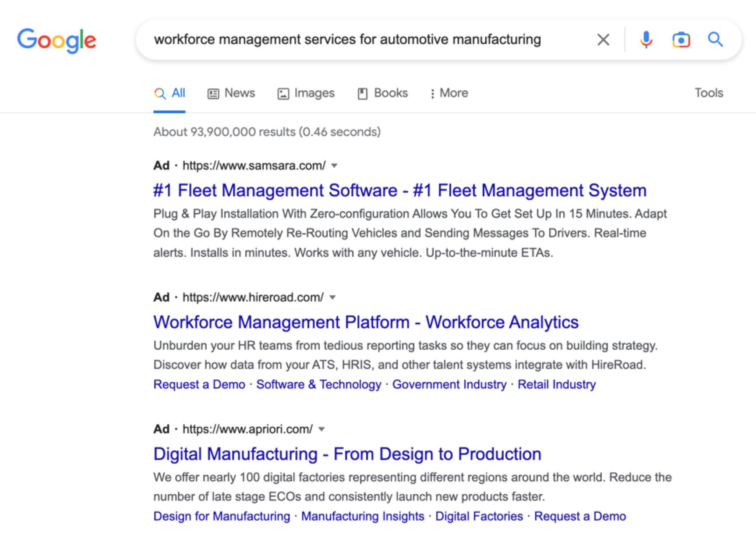Click Samsara description starting 'Plug & Play Installation'
This screenshot has height=546, width=756.
(410, 233)
